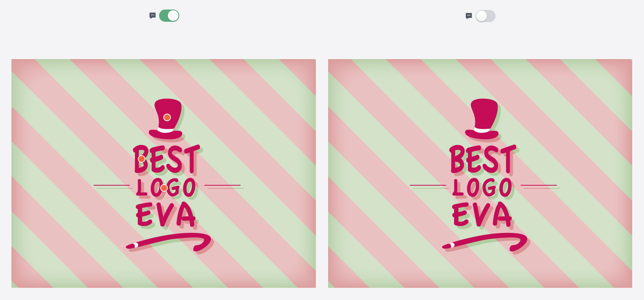Open the orange comment marker on the hat
Screen dimensions: 644x300
point(167,117)
